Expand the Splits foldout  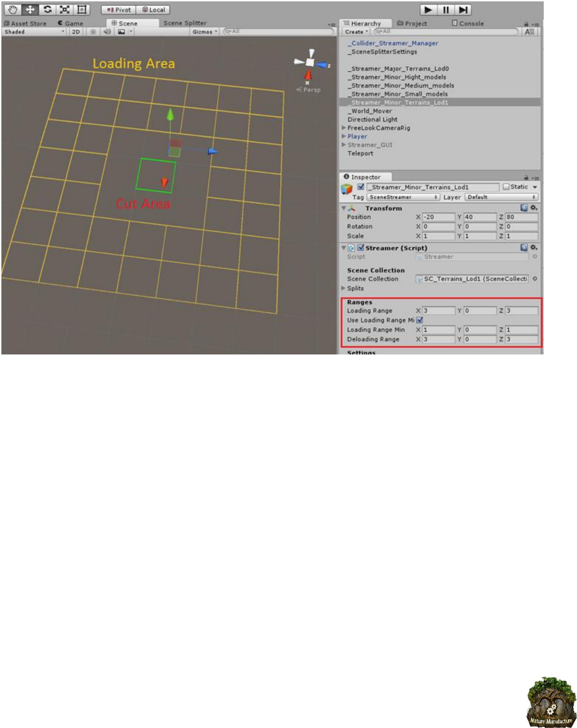click(344, 288)
